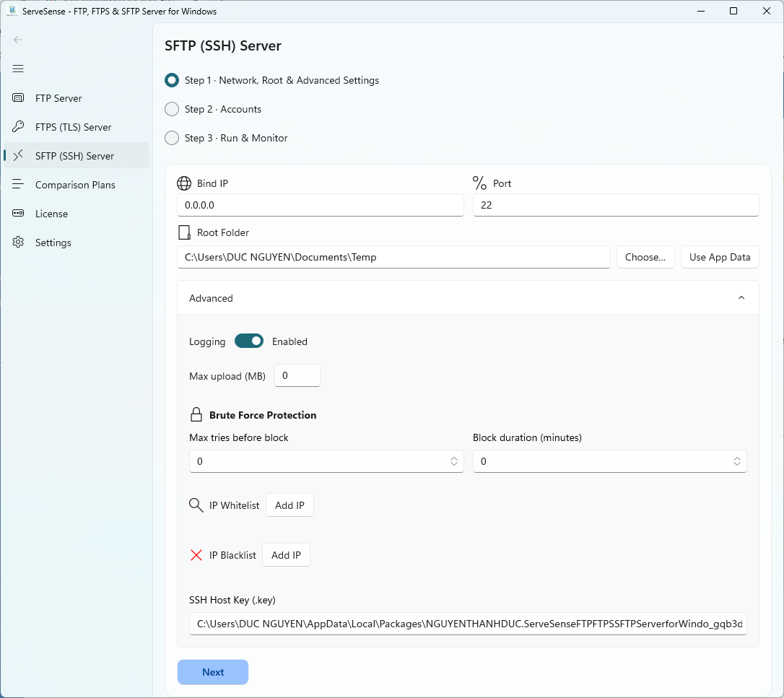Viewport: 784px width, 698px height.
Task: Click the Brute Force Protection lock icon
Action: tap(196, 415)
